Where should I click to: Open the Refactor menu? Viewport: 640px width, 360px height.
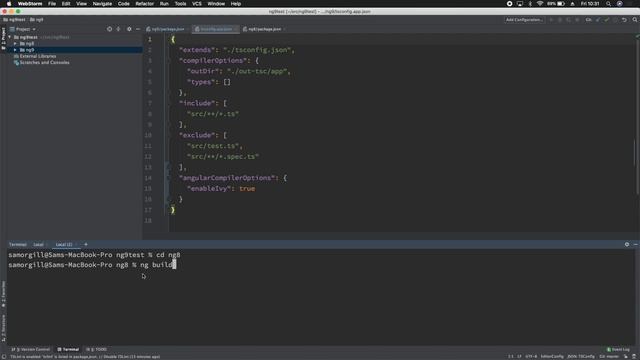pos(144,4)
